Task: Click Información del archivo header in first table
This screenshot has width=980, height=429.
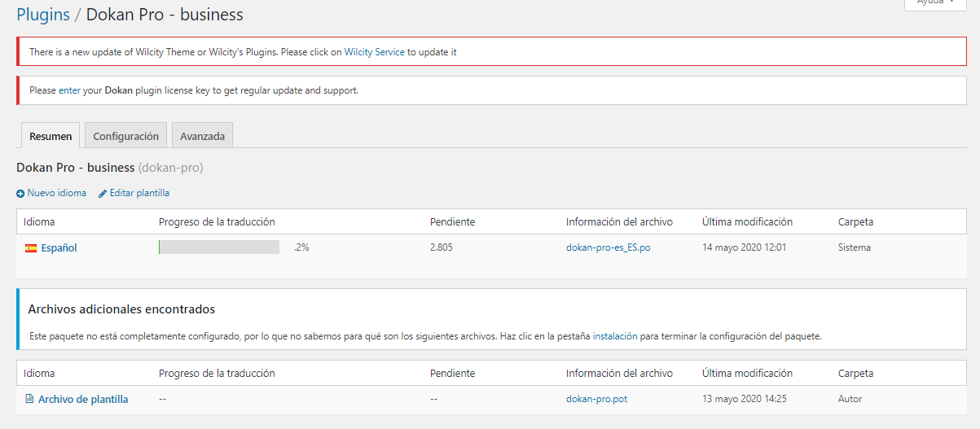Action: [x=619, y=221]
